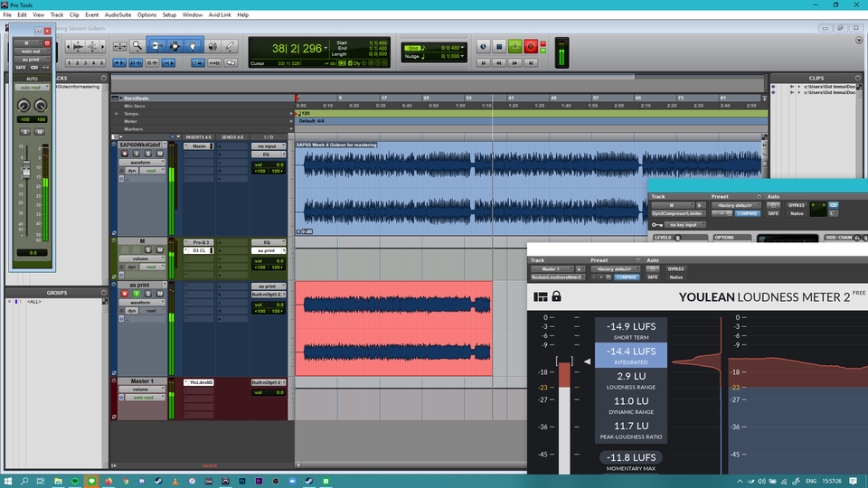This screenshot has height=488, width=868.
Task: Select the Scrubber speaker tool
Action: (x=212, y=46)
